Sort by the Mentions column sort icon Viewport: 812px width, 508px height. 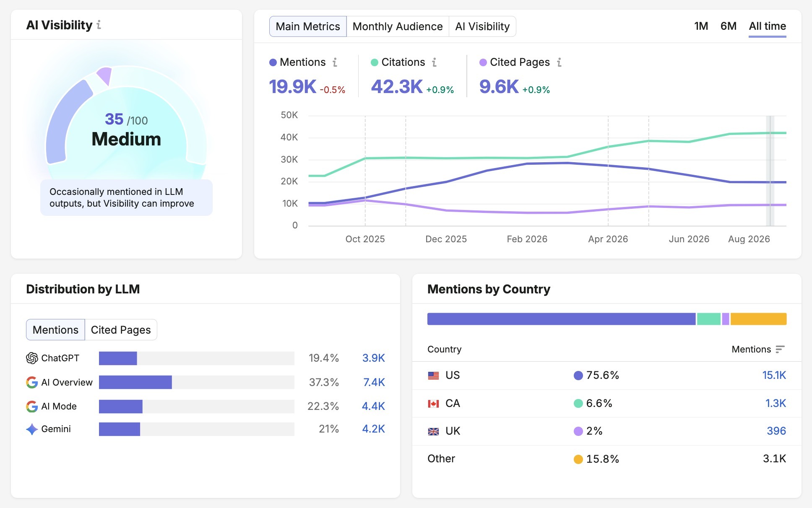pyautogui.click(x=780, y=349)
